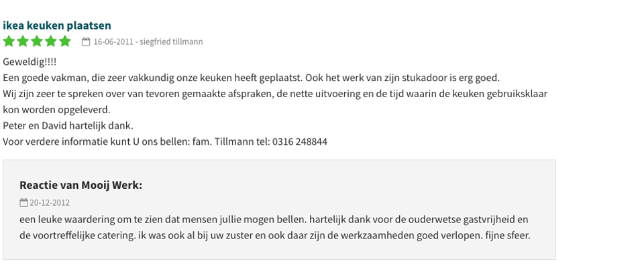Click the reply line starting "de voortreffelijke catering"
Viewport: 644px width, 274px height.
(275, 236)
